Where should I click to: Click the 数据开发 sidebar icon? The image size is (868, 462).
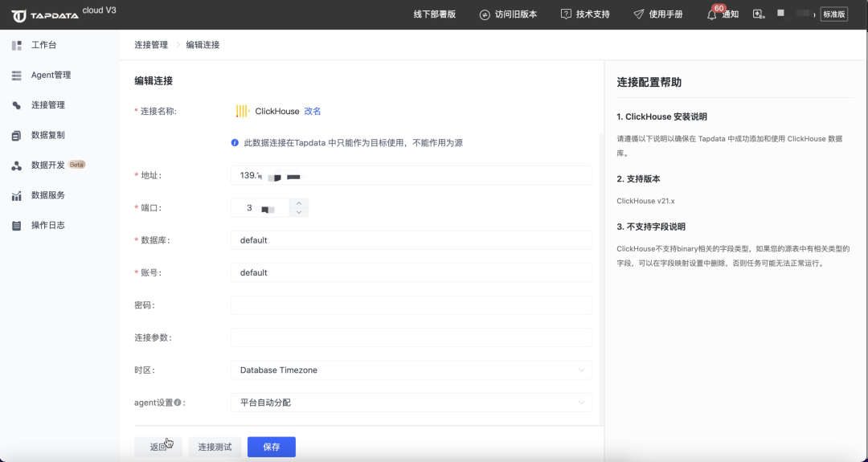pos(17,166)
